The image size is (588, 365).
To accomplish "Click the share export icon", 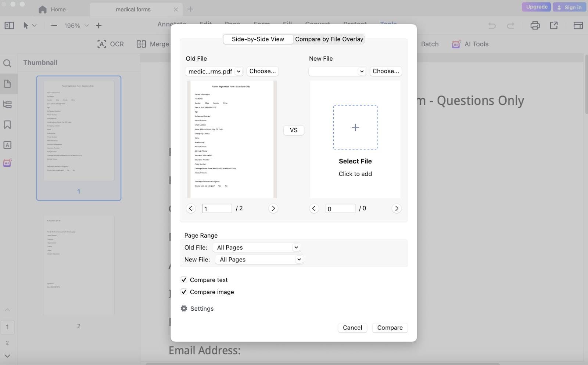I will pos(554,25).
